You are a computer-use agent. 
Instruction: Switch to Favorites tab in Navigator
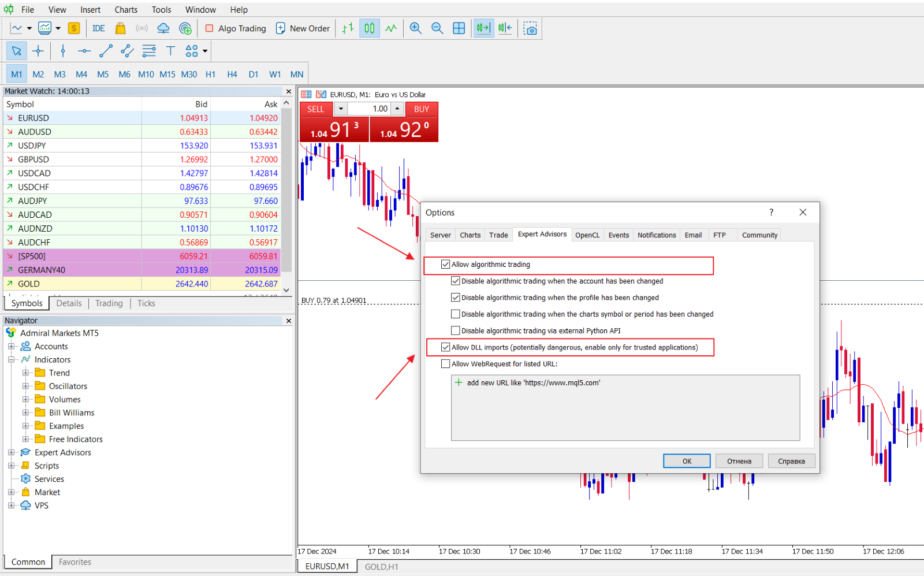pos(75,562)
